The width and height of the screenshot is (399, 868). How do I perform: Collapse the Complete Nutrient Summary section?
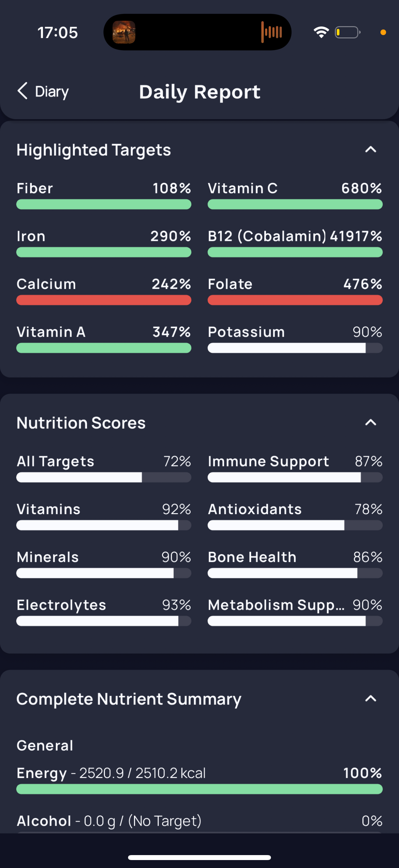pyautogui.click(x=371, y=699)
